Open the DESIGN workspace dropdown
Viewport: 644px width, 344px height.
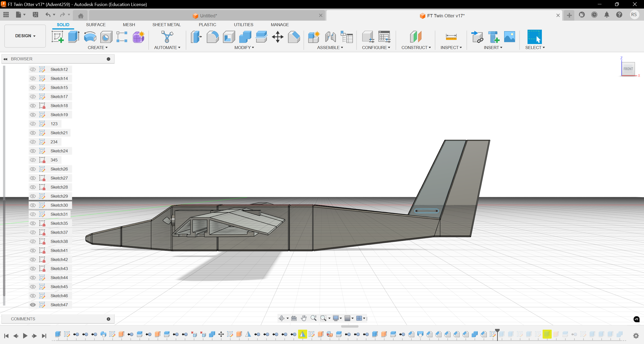pyautogui.click(x=25, y=36)
